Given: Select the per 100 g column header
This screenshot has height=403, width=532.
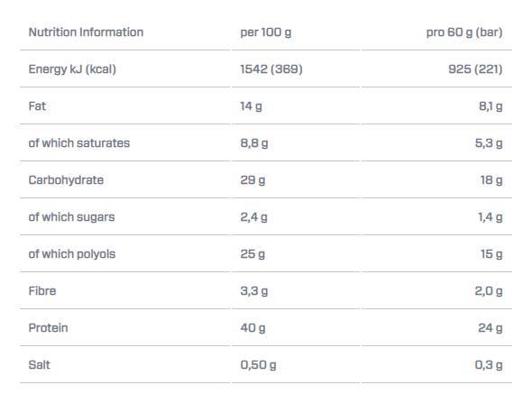Looking at the screenshot, I should (x=266, y=32).
